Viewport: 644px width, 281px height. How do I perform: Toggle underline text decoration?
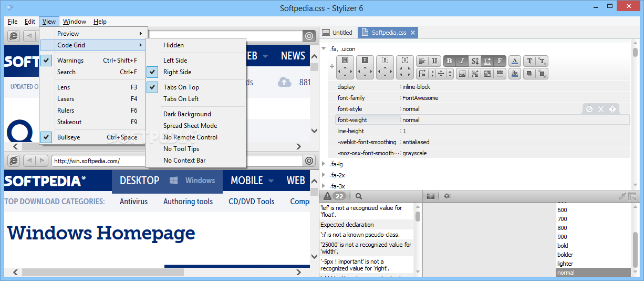(435, 61)
